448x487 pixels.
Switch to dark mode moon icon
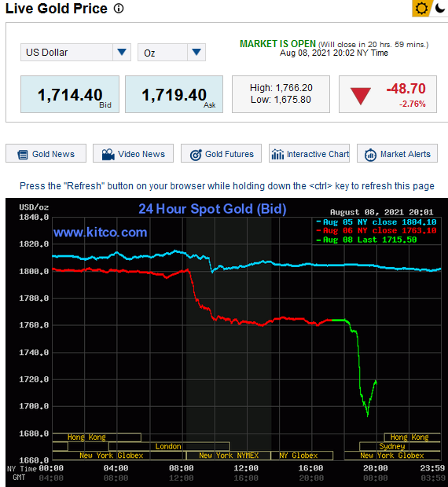[x=440, y=8]
